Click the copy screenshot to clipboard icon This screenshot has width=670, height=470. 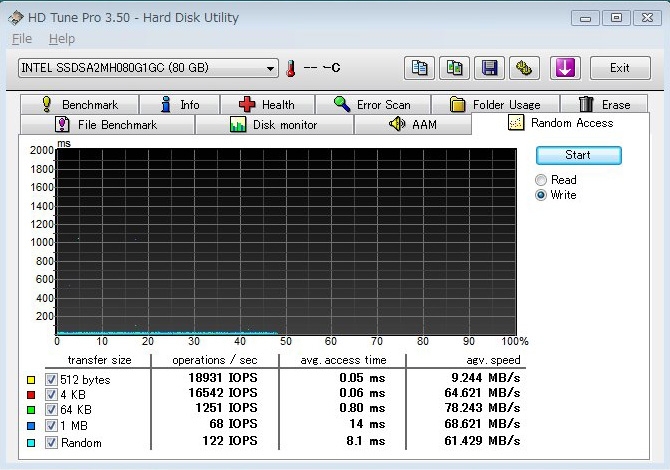[455, 68]
